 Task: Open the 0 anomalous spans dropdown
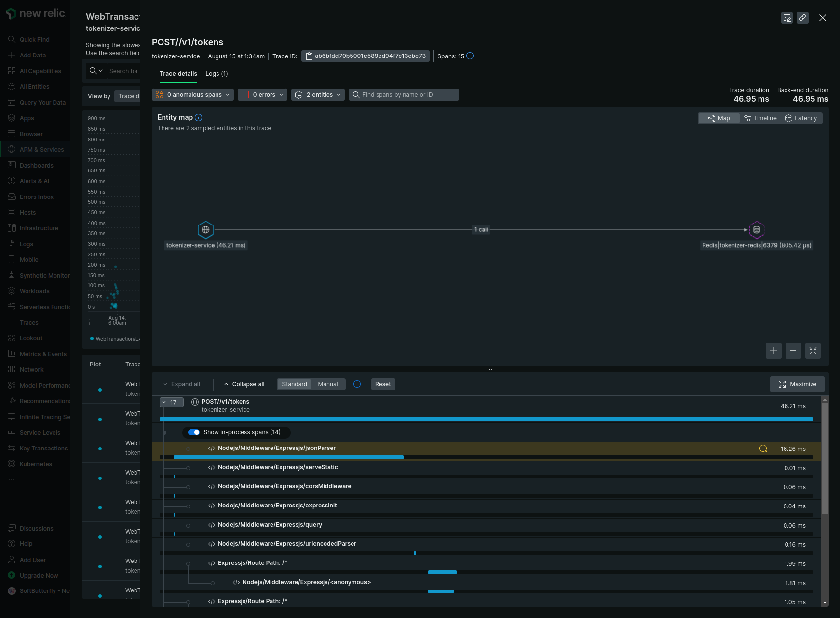click(x=192, y=95)
